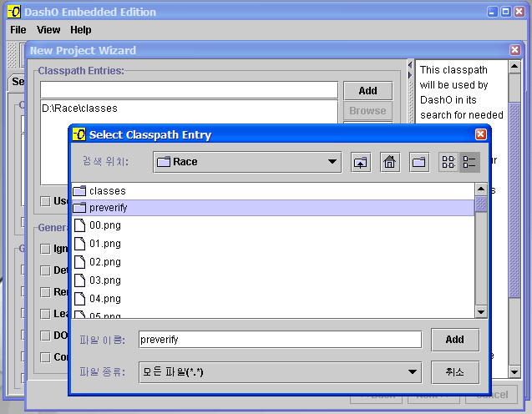Collapse split pane with left arrow

pos(410,65)
